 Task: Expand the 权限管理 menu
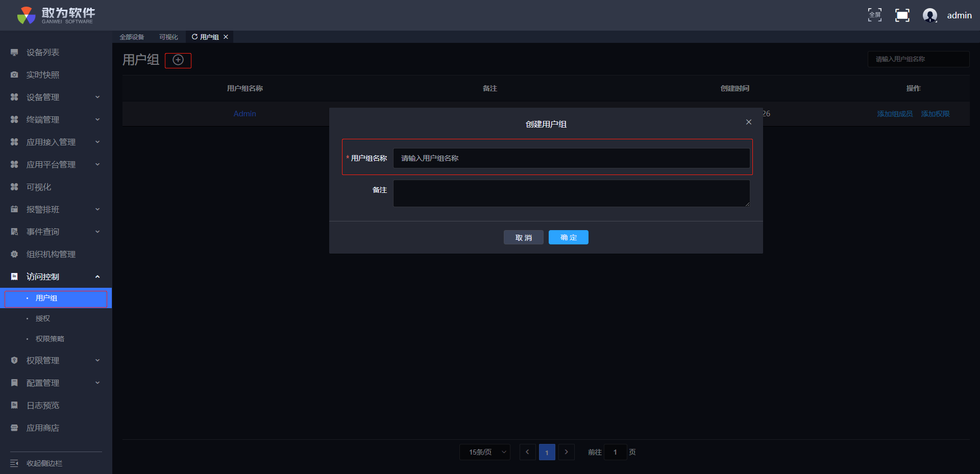pyautogui.click(x=55, y=360)
